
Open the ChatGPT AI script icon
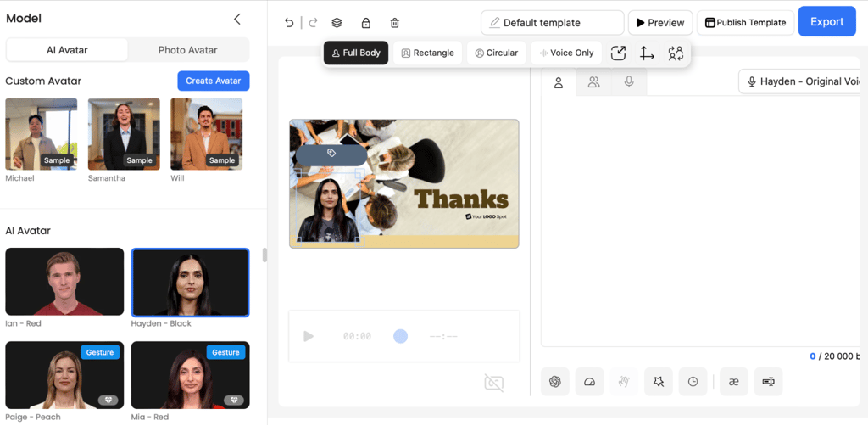[x=555, y=382]
